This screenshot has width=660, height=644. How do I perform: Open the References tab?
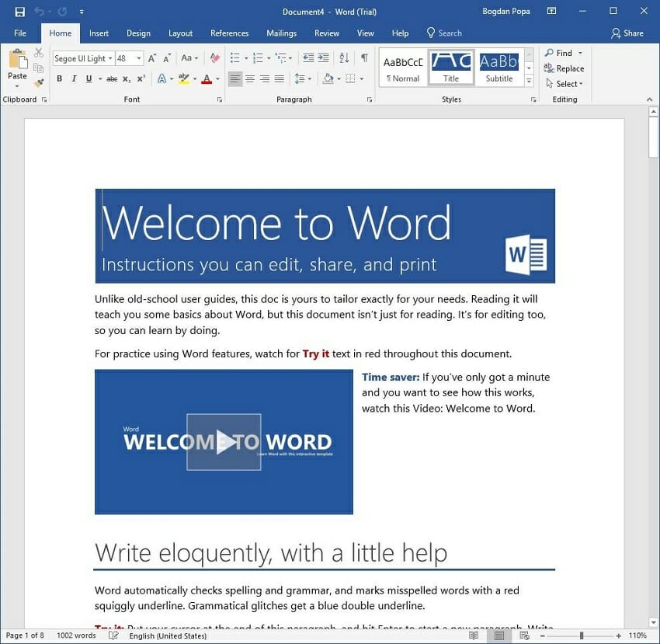230,33
